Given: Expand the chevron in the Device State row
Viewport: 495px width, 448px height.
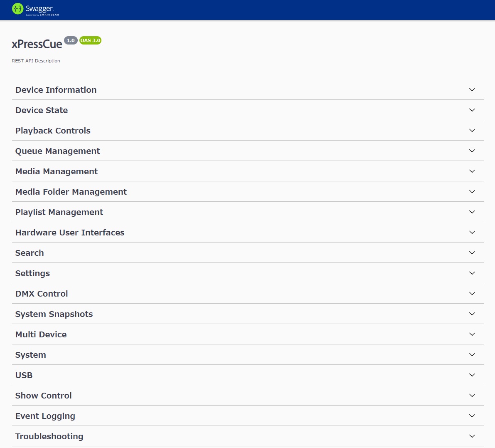Looking at the screenshot, I should pyautogui.click(x=472, y=110).
